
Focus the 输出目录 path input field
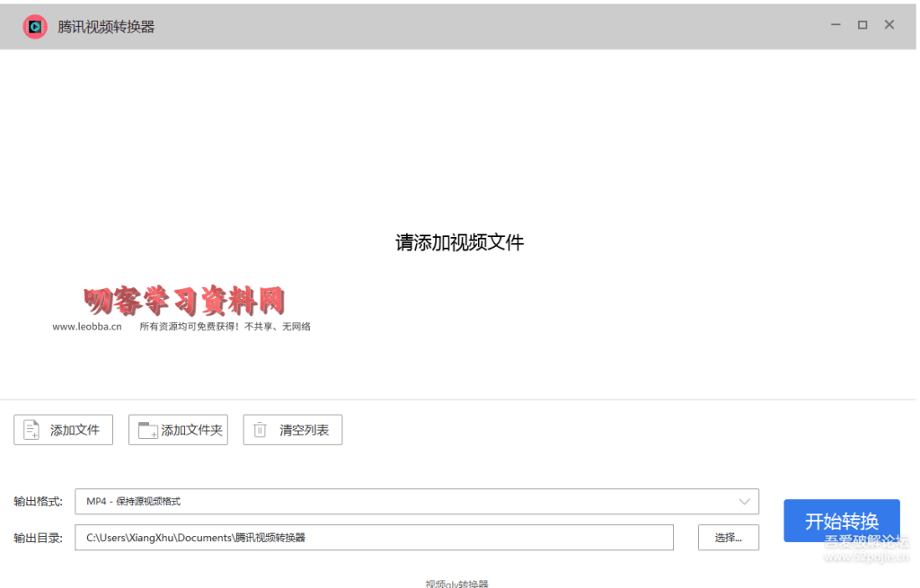coord(373,538)
